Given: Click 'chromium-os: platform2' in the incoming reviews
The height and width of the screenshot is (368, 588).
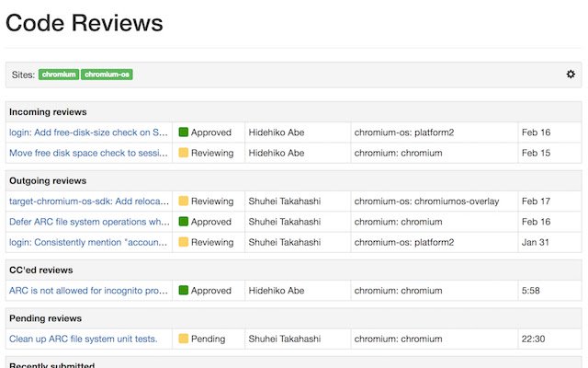Looking at the screenshot, I should point(404,132).
